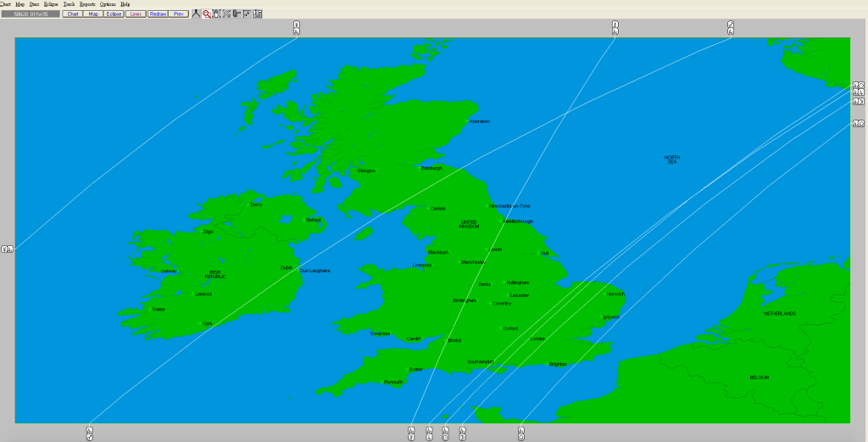Open the Eclipse menu
This screenshot has height=442, width=868.
(51, 4)
